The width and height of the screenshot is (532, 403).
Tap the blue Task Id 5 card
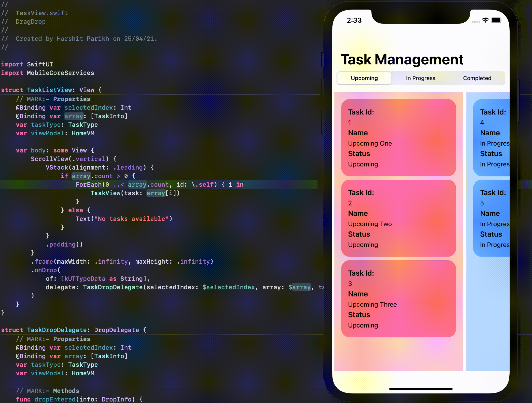click(492, 218)
